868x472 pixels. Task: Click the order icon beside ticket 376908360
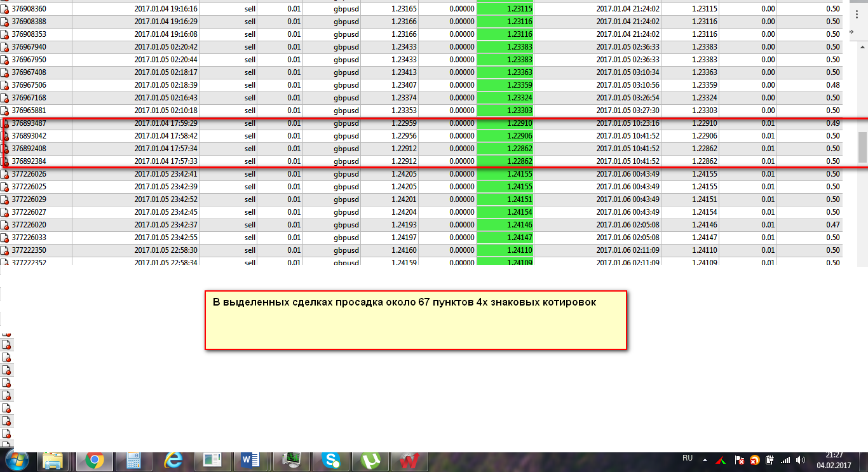coord(4,10)
